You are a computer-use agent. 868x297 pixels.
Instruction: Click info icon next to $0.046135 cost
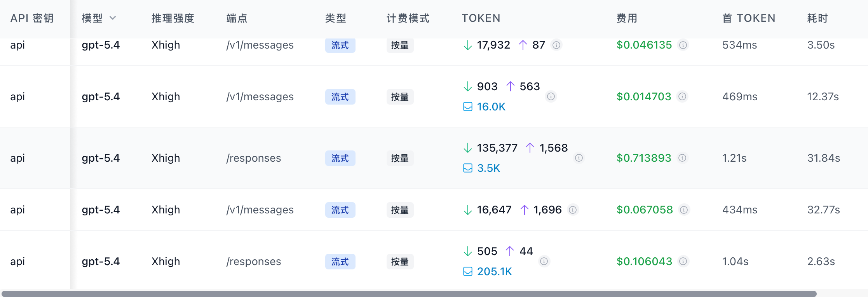click(x=683, y=45)
